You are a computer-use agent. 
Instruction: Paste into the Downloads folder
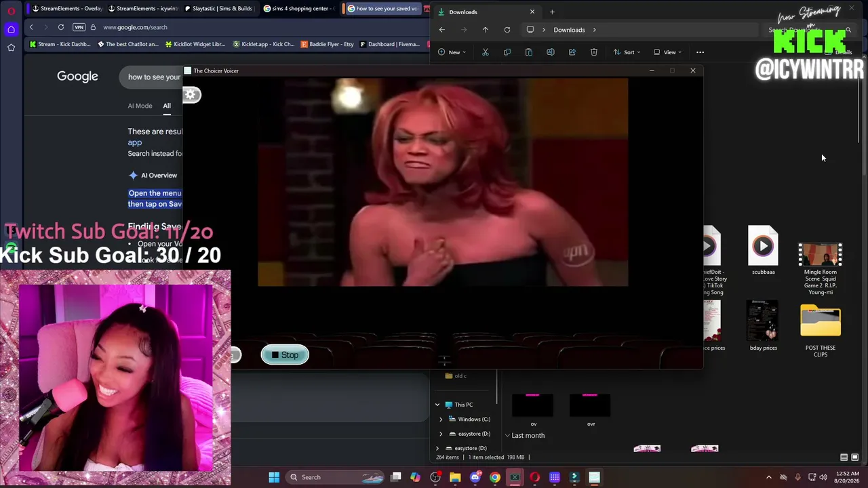[529, 52]
